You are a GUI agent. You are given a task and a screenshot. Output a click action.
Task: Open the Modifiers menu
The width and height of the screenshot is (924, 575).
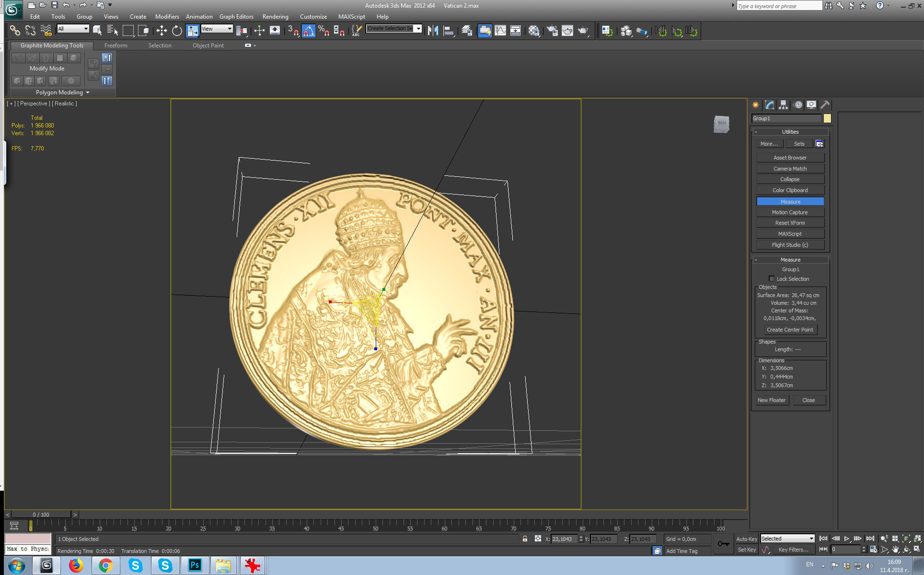[167, 17]
